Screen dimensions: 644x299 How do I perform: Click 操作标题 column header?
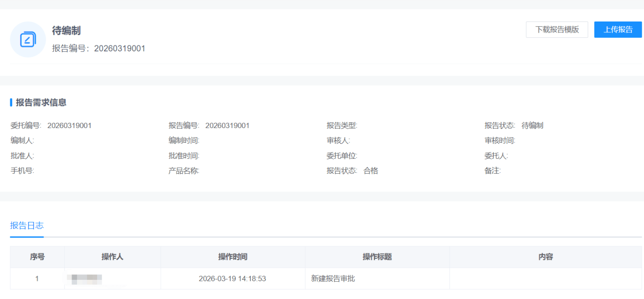coord(377,257)
